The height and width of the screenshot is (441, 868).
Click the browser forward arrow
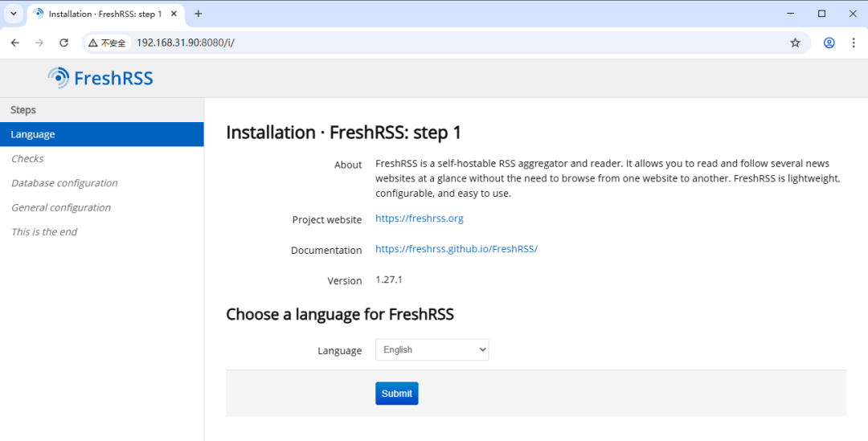tap(39, 43)
